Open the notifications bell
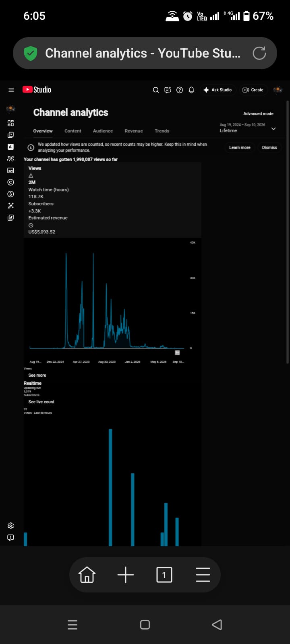 191,90
